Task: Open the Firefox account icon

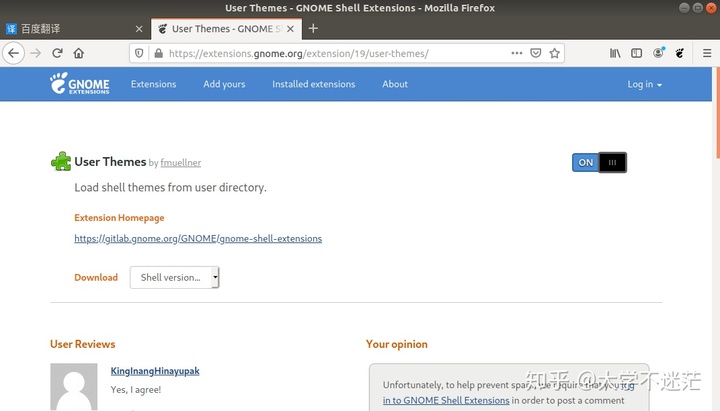Action: [x=658, y=53]
